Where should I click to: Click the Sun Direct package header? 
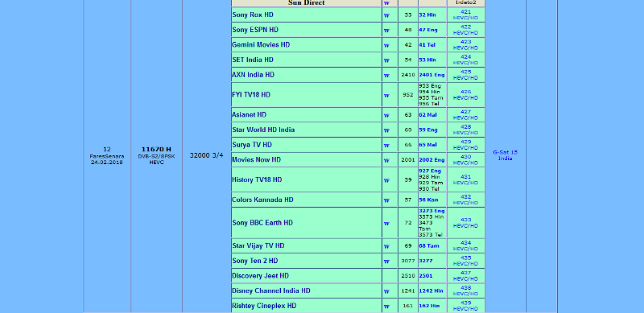(307, 3)
